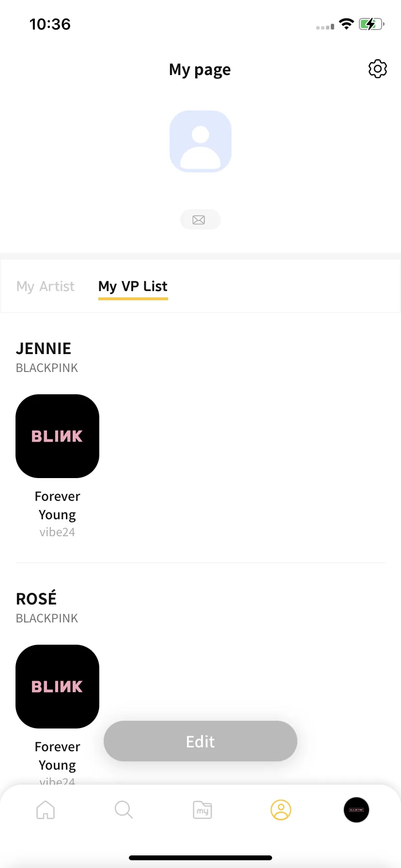Image resolution: width=401 pixels, height=868 pixels.
Task: Tap the JENNIE section heading
Action: [x=44, y=349]
